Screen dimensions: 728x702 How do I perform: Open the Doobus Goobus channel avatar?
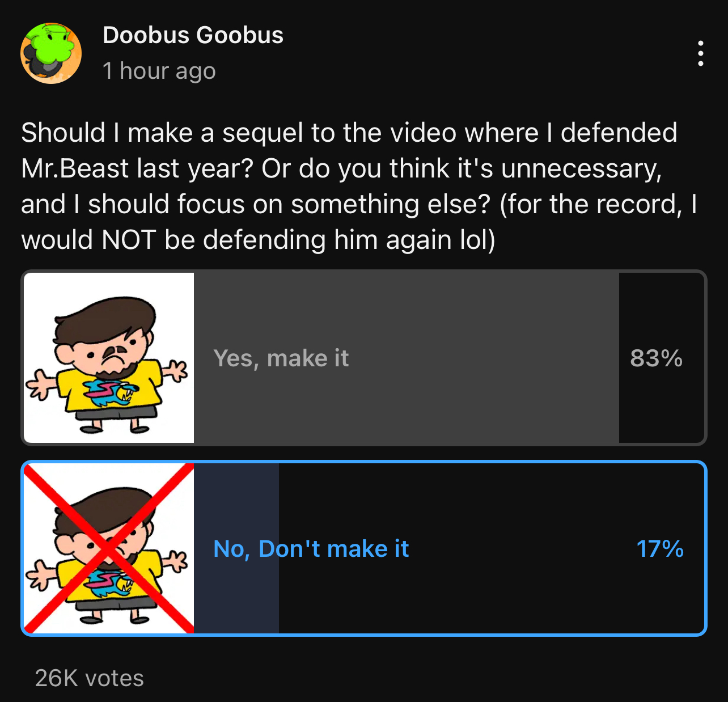51,53
